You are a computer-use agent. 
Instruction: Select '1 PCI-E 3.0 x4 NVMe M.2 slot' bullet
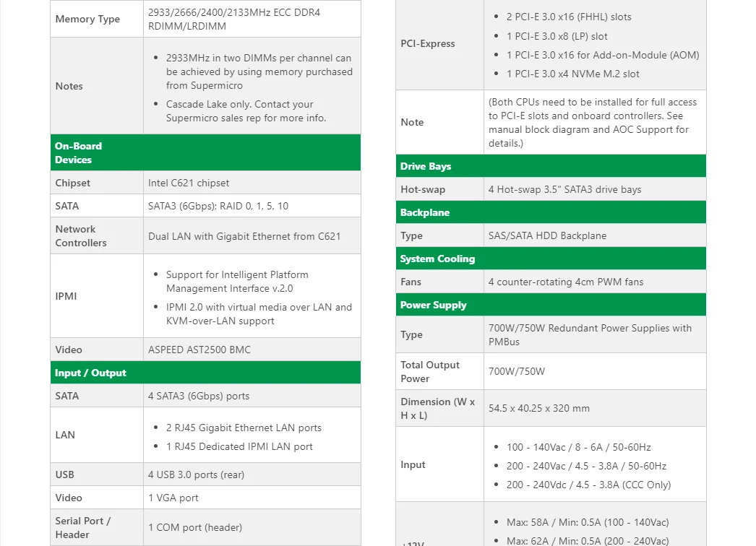[x=573, y=74]
